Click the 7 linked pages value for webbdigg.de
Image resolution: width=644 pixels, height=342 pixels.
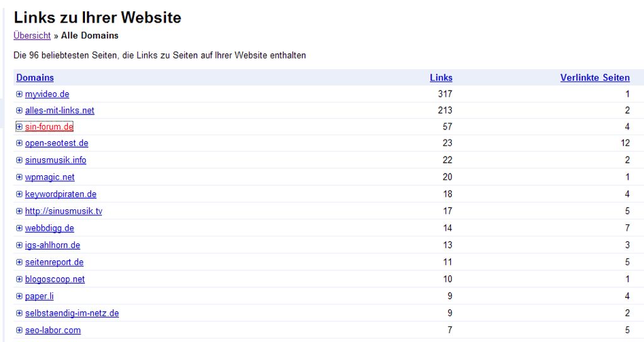point(627,228)
